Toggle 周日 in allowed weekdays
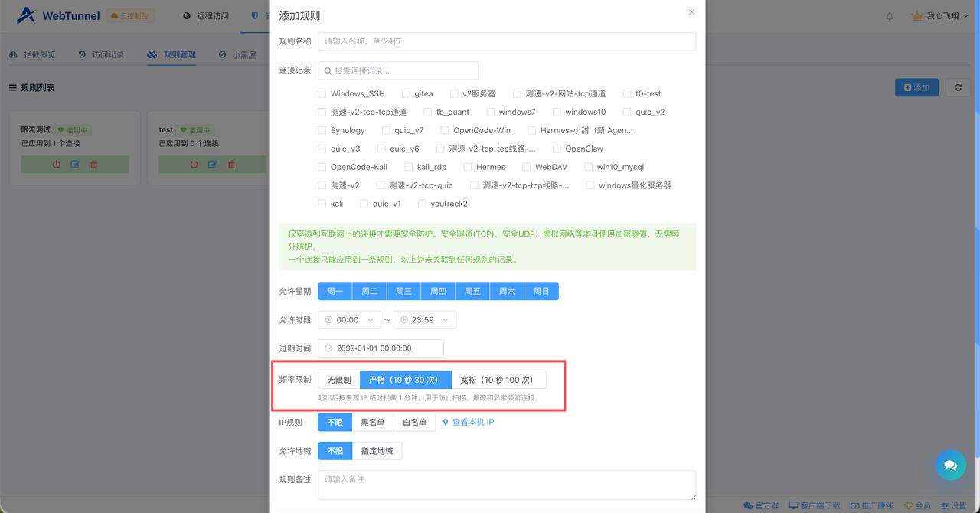Screen dimensions: 980x513 541,291
